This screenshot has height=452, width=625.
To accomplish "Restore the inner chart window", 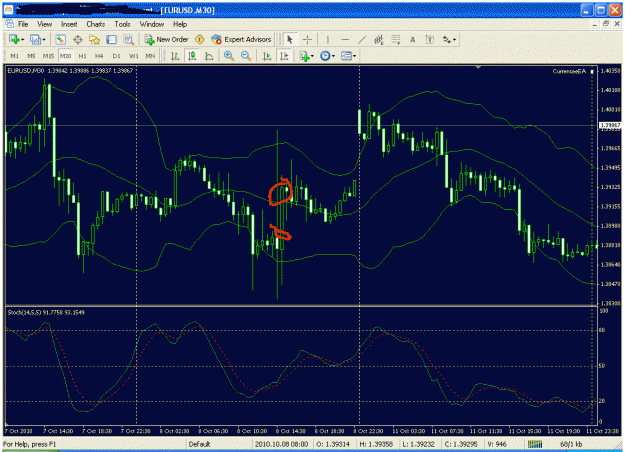I will [606, 24].
